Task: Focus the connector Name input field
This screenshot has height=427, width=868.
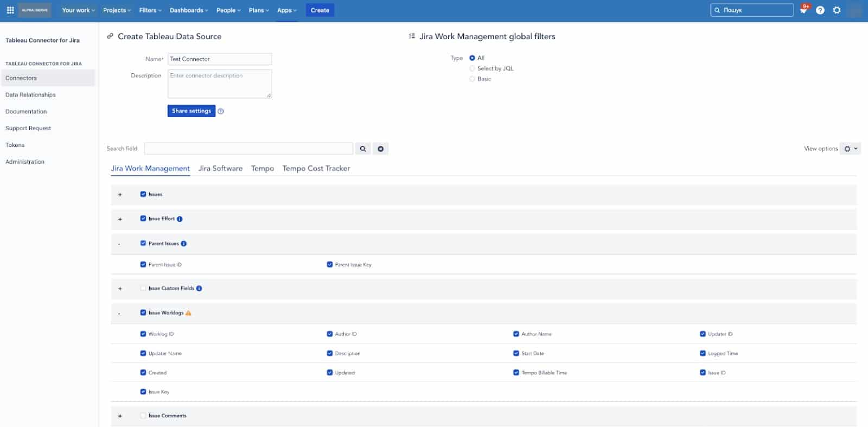Action: (220, 59)
